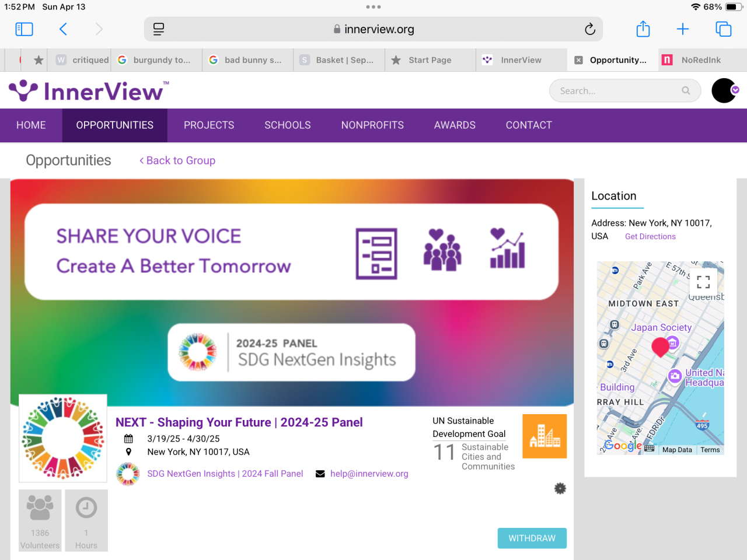
Task: Add a new Safari tab
Action: [683, 29]
